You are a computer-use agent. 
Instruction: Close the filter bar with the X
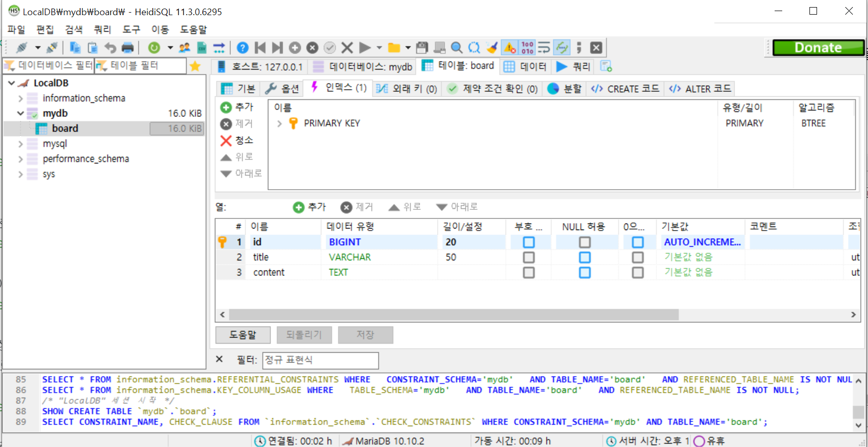[219, 359]
